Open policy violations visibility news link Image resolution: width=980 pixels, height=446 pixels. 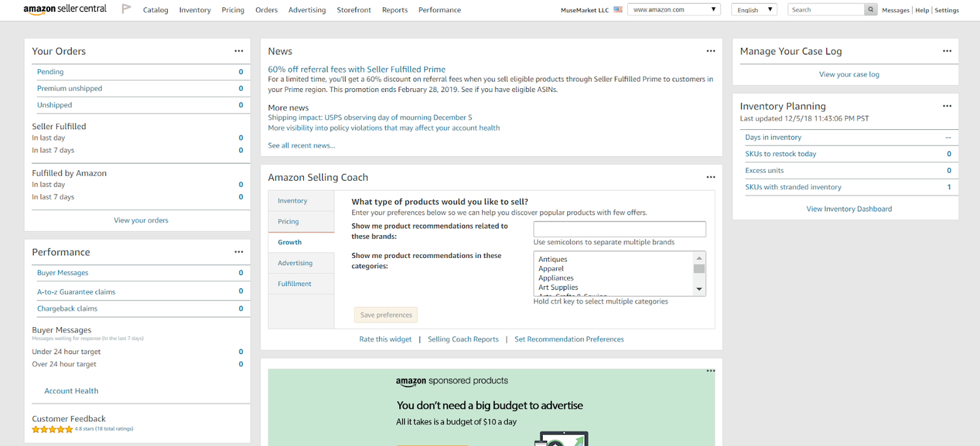pos(384,128)
